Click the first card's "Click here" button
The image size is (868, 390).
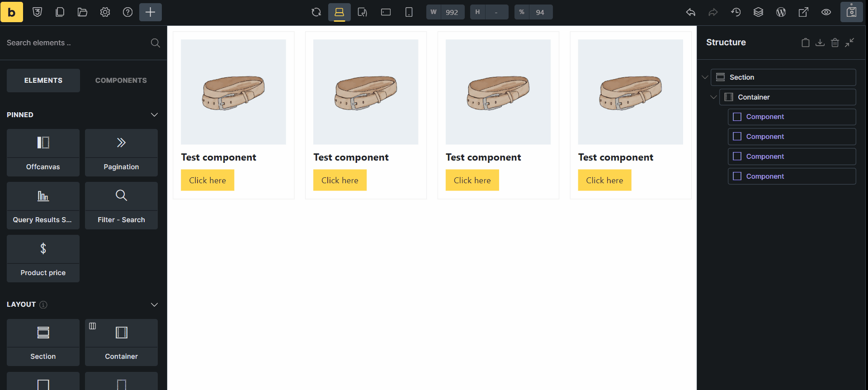click(208, 180)
